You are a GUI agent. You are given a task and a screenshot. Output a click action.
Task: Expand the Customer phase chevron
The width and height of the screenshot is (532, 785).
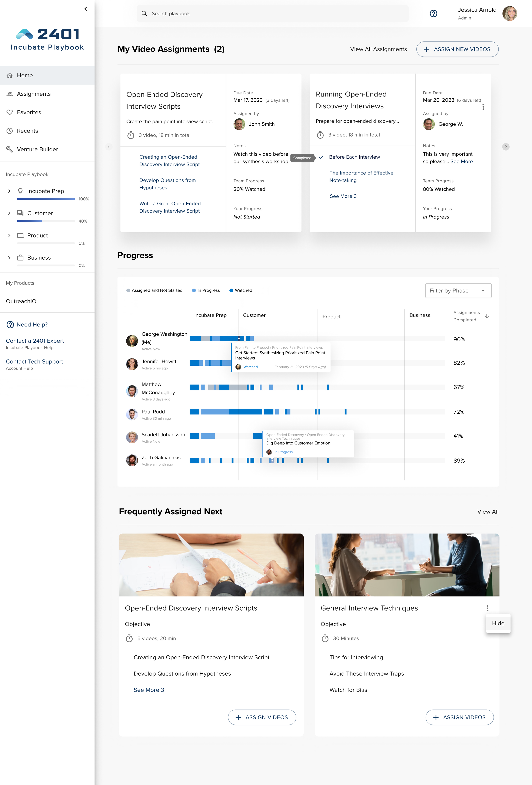(x=9, y=213)
